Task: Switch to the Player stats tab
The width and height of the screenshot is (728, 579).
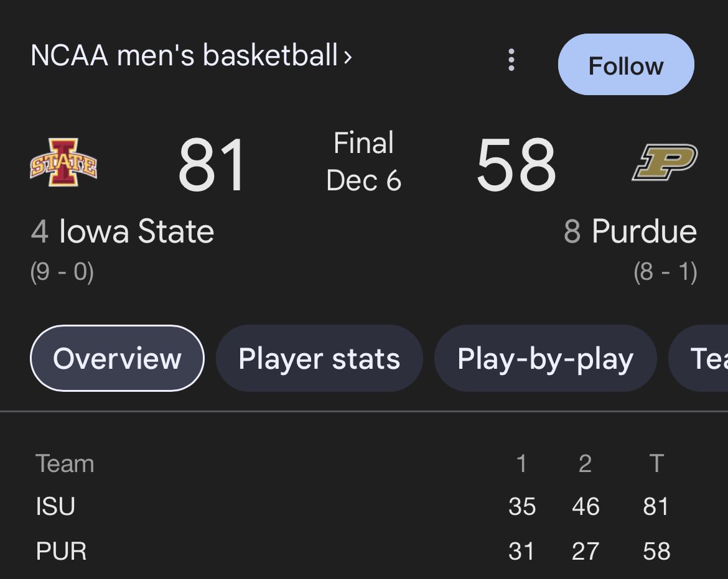Action: 319,358
